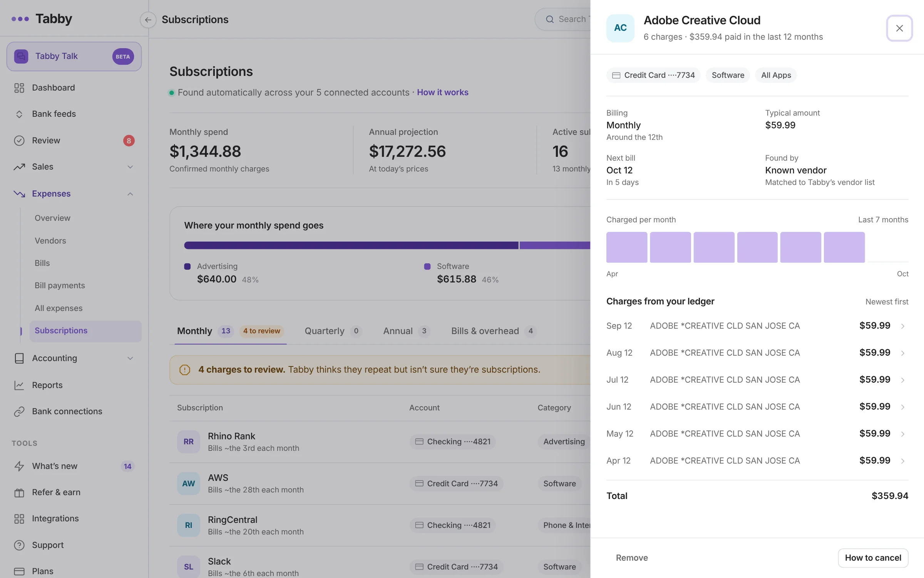Open the Dashboard grid icon
The image size is (924, 578).
[x=19, y=88]
